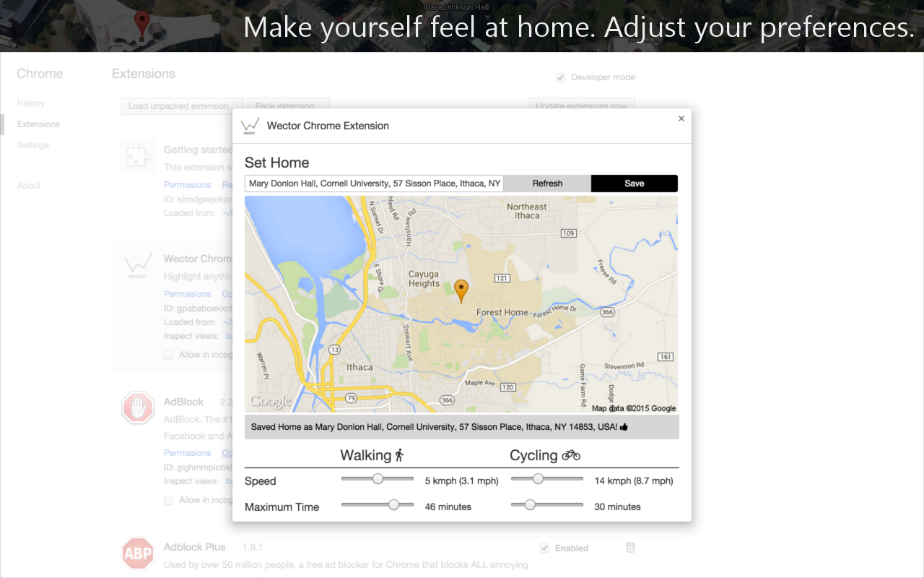
Task: Click the Update extensions now button
Action: pyautogui.click(x=581, y=106)
